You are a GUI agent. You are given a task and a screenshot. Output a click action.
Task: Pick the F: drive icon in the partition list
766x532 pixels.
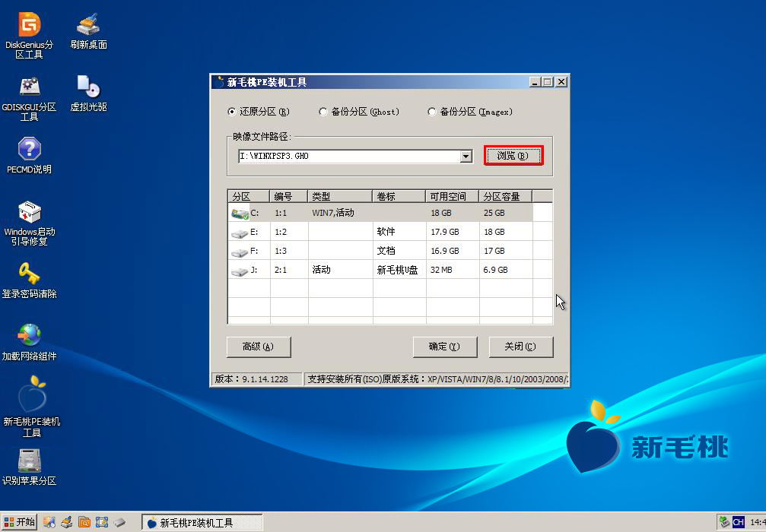click(x=240, y=252)
